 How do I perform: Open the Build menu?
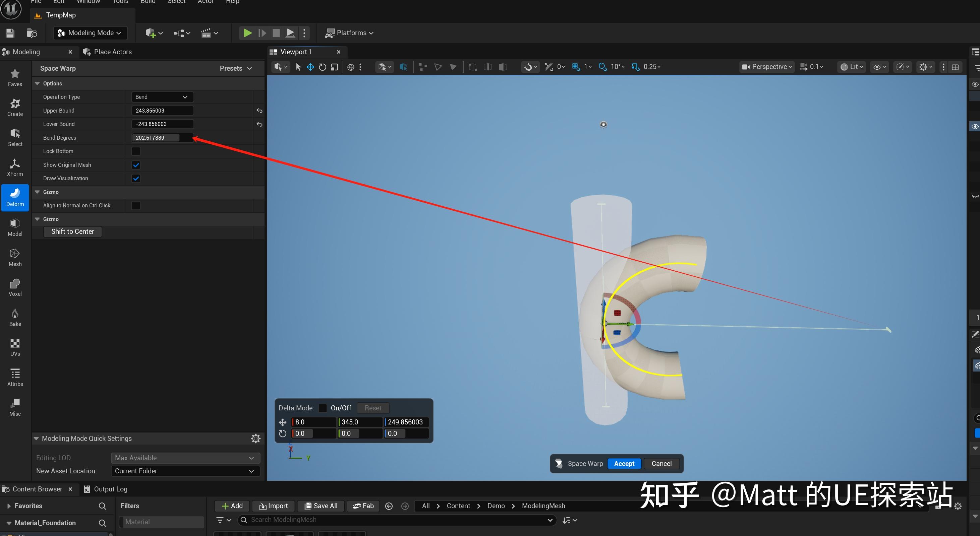coord(148,2)
